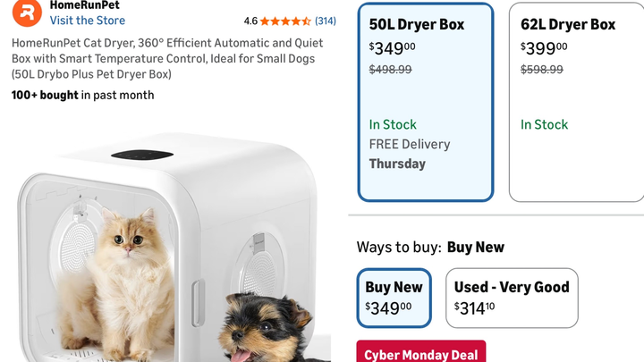Click the orange HomeRunPet brand logo
Screen dimensions: 644x362
click(x=27, y=13)
